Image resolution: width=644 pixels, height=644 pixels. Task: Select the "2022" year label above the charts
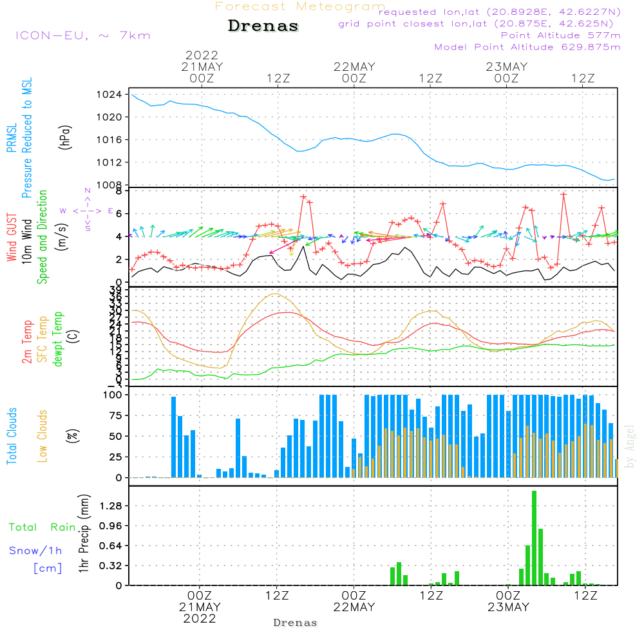tap(202, 55)
